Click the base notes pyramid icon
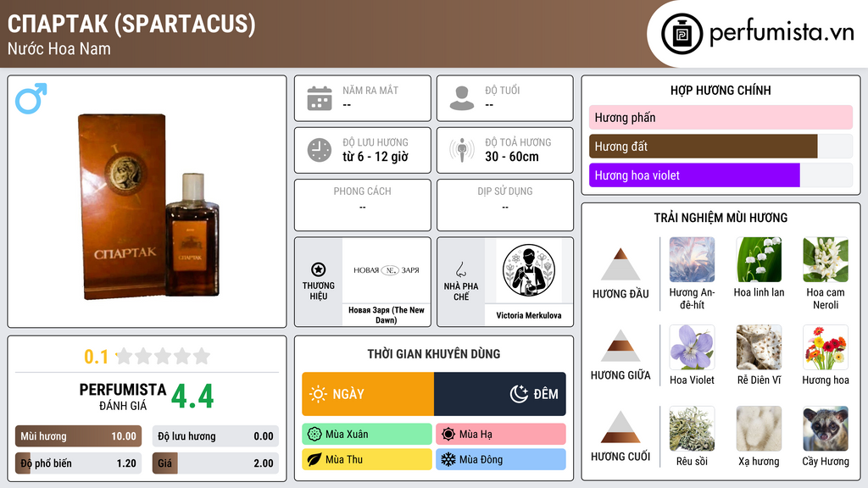Screen dimensions: 868x488 coord(620,427)
